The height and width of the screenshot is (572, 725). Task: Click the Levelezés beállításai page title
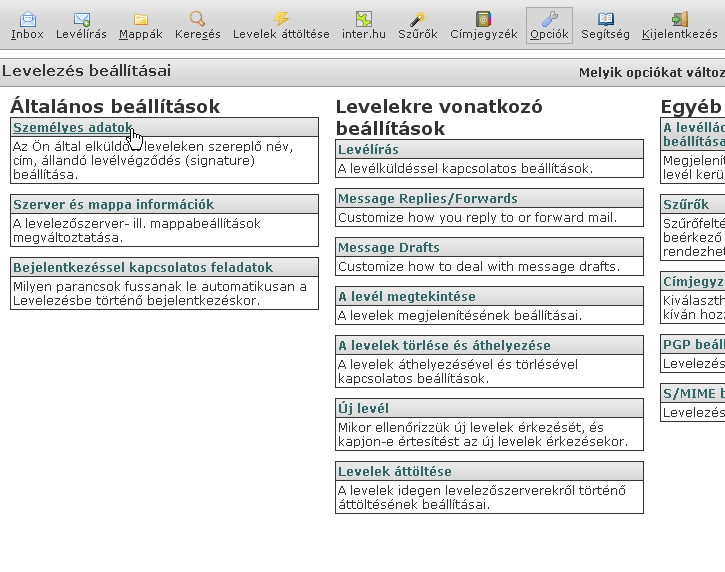pyautogui.click(x=86, y=71)
